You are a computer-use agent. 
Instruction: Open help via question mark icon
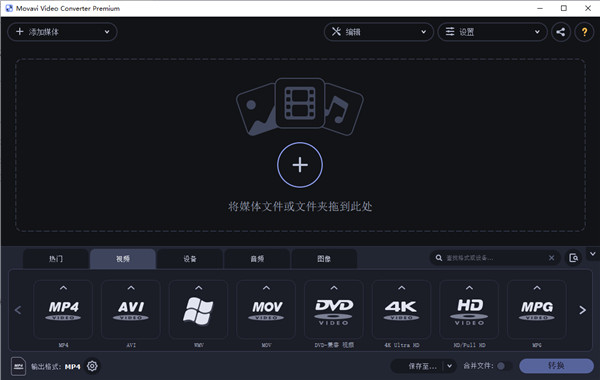(x=584, y=32)
